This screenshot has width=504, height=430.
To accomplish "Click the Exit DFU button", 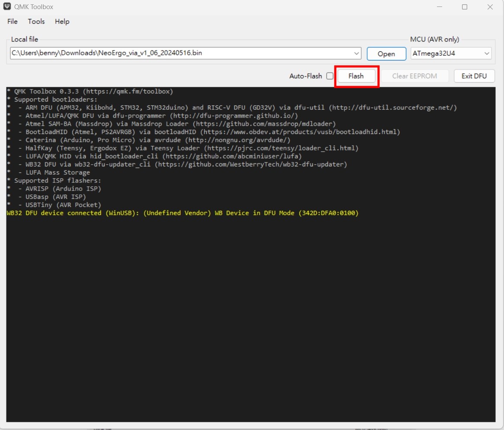I will [x=474, y=76].
